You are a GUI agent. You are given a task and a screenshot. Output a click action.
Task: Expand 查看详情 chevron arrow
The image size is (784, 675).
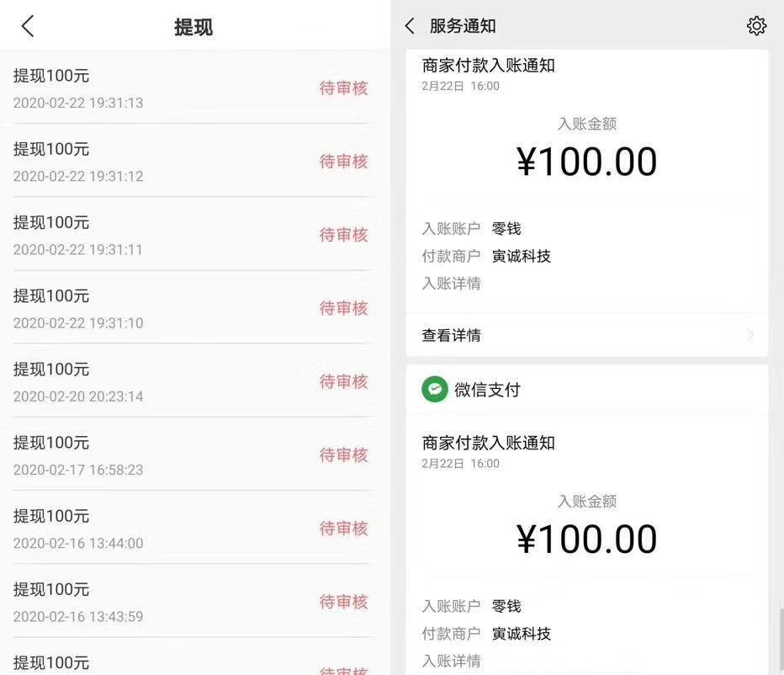750,335
